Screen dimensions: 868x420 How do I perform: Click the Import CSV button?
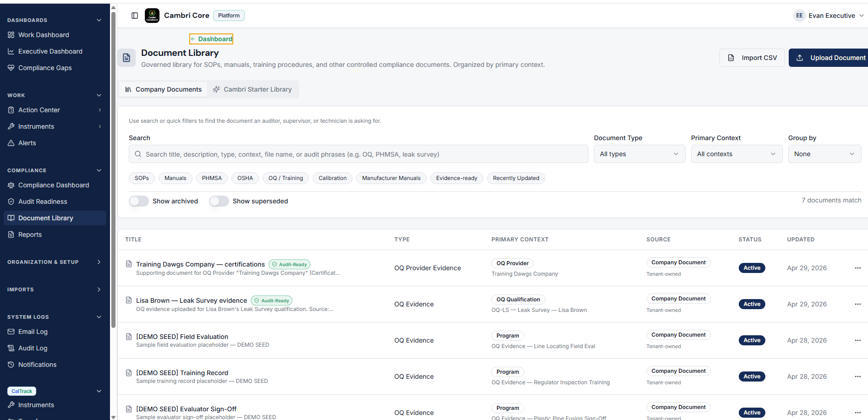pyautogui.click(x=752, y=58)
